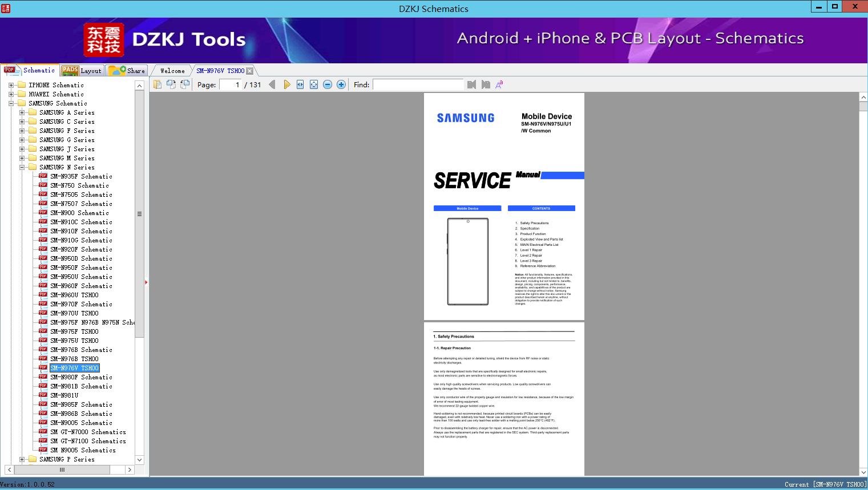Open SM-N7505 Schematic entry
Viewport: 868px width, 490px height.
81,195
